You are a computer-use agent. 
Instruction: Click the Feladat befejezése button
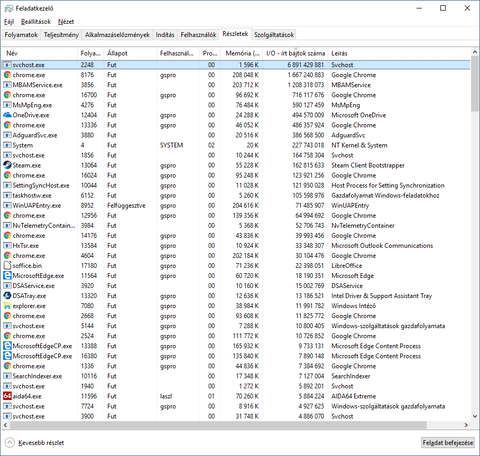(x=448, y=443)
